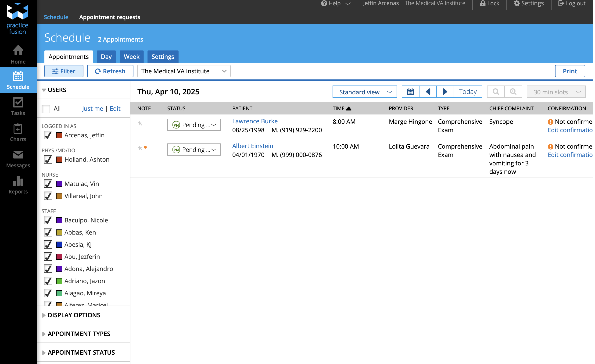The image size is (595, 364).
Task: Click the Refresh button
Action: [110, 71]
